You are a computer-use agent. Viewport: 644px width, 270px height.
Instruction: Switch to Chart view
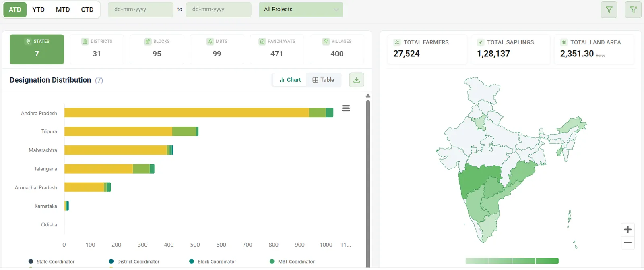(290, 80)
